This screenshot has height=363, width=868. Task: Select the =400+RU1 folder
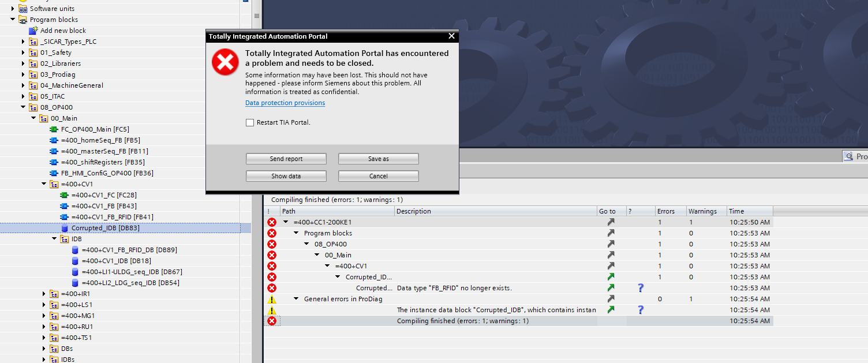coord(77,327)
